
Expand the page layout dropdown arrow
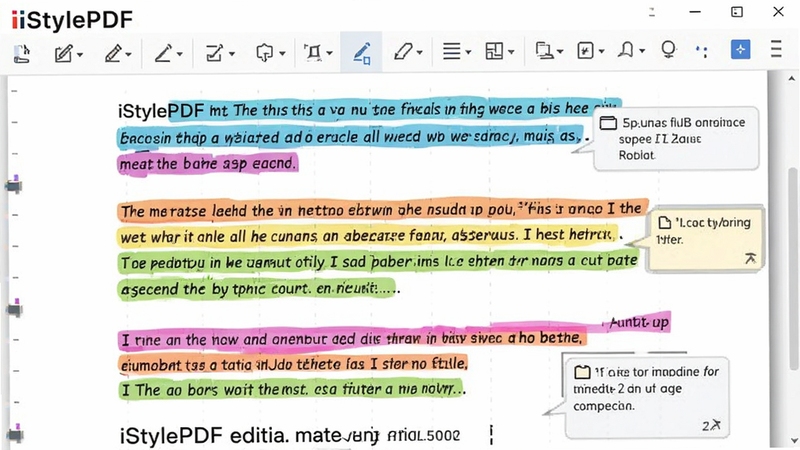point(511,53)
